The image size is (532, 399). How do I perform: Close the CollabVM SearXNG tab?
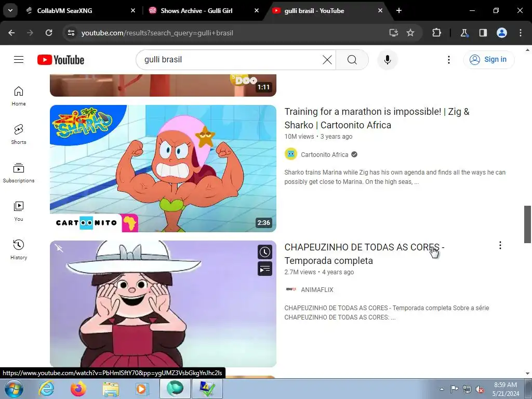(133, 10)
